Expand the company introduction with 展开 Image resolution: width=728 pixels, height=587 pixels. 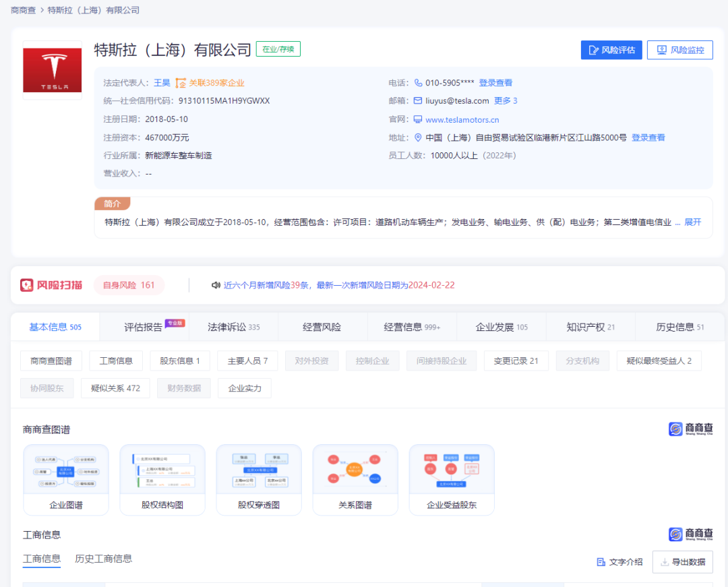693,222
